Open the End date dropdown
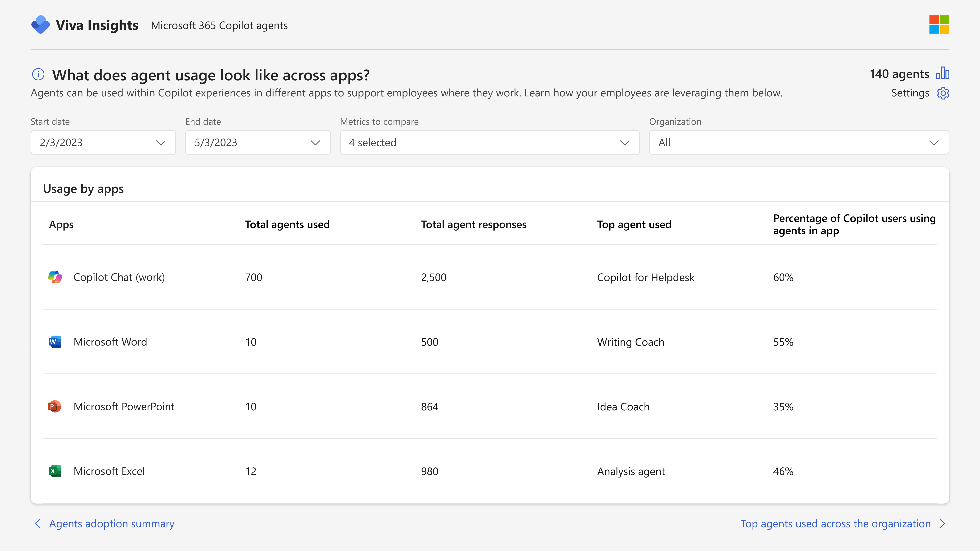The height and width of the screenshot is (551, 980). 258,142
